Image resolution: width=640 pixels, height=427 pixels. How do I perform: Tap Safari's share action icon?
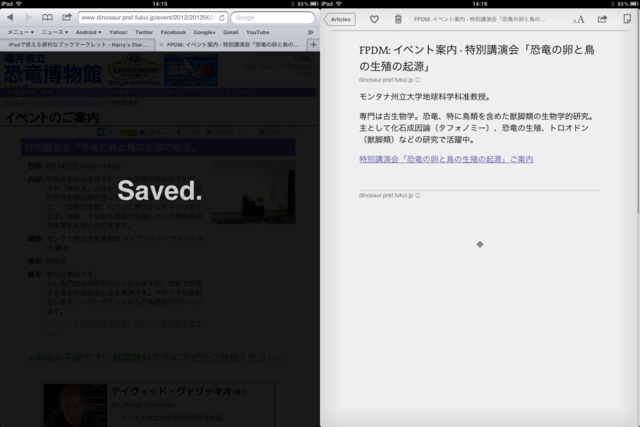tap(67, 17)
